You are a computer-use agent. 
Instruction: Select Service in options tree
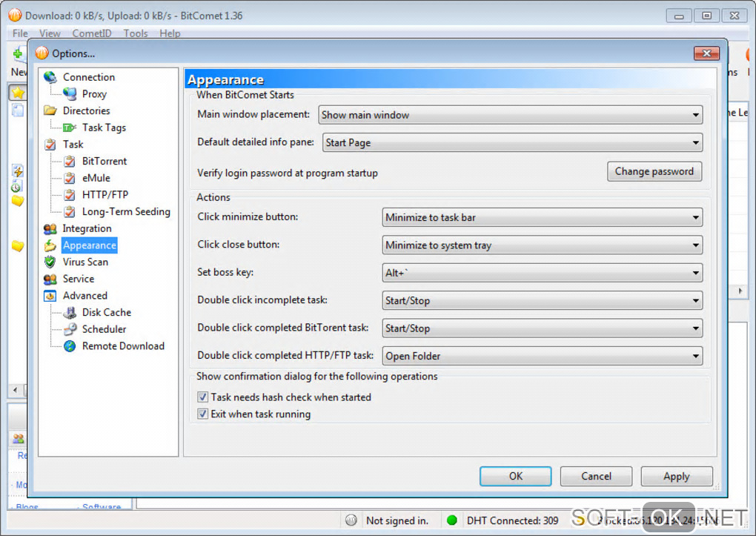point(79,279)
